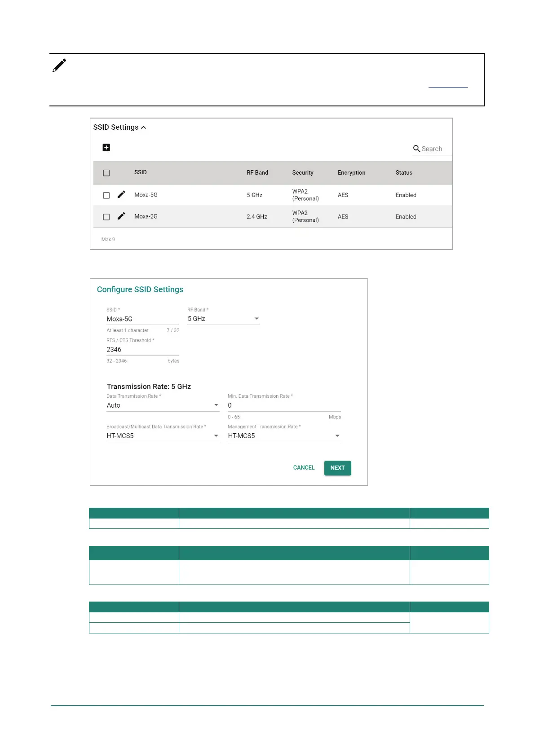535x756 pixels.
Task: Click the CANCEL button
Action: 304,468
